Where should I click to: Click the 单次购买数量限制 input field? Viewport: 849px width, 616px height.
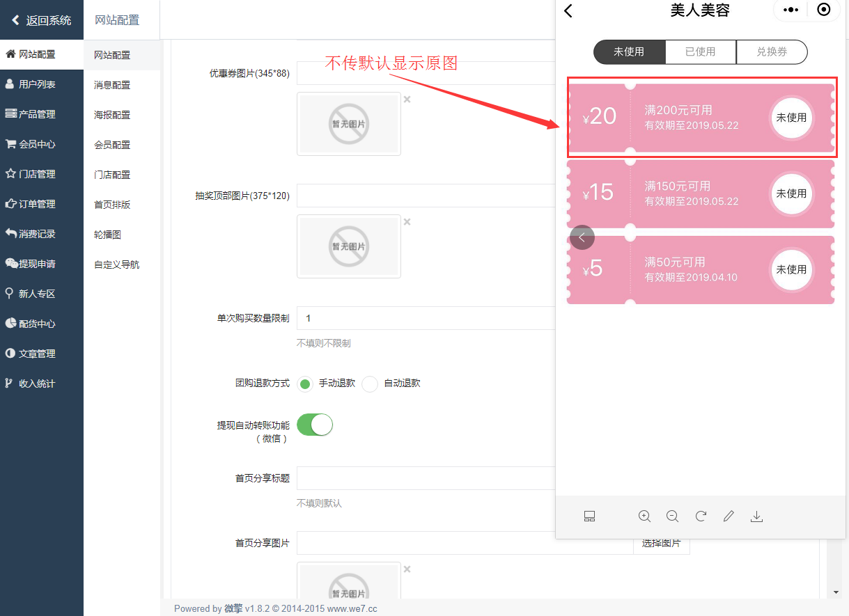(x=426, y=318)
